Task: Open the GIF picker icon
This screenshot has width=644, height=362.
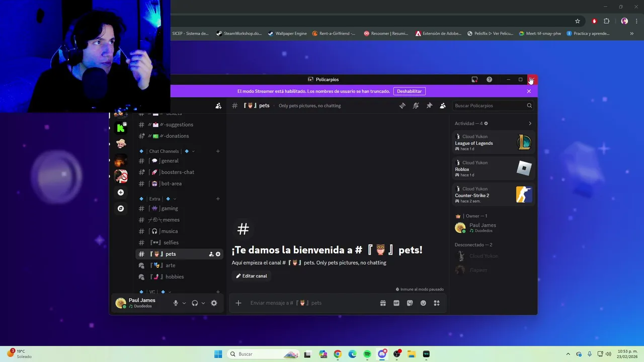Action: click(x=396, y=303)
